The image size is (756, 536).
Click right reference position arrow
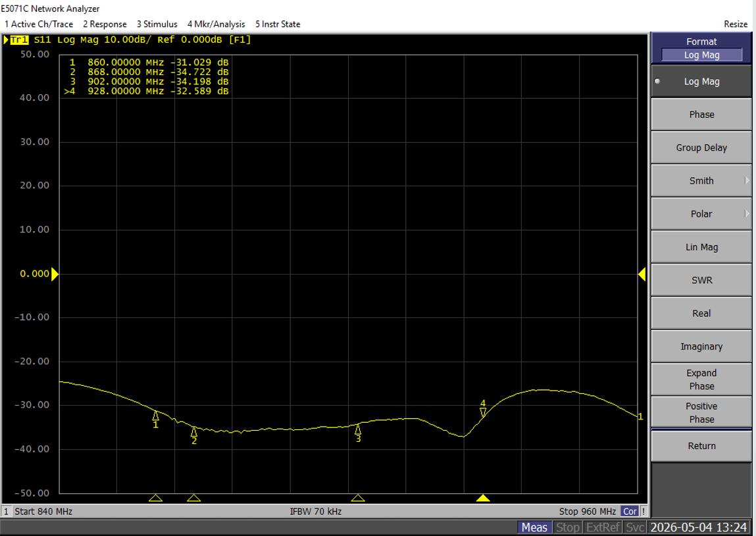click(642, 274)
